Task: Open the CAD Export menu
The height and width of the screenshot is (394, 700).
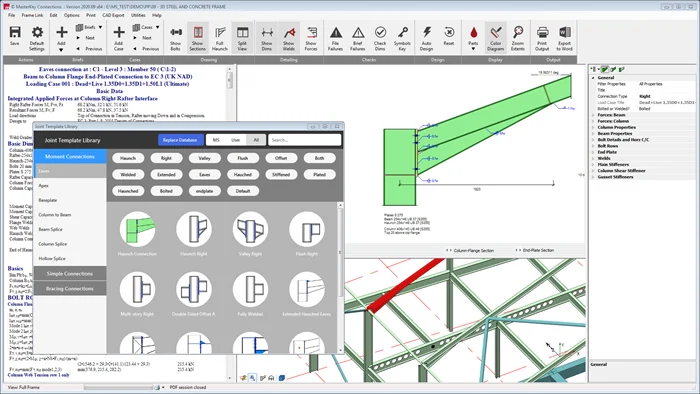Action: tap(113, 15)
